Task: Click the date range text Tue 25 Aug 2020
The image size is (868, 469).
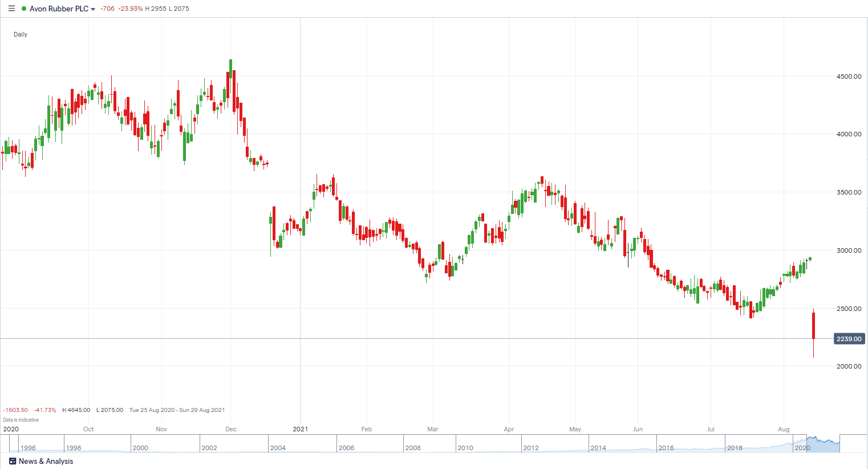Action: pos(153,410)
